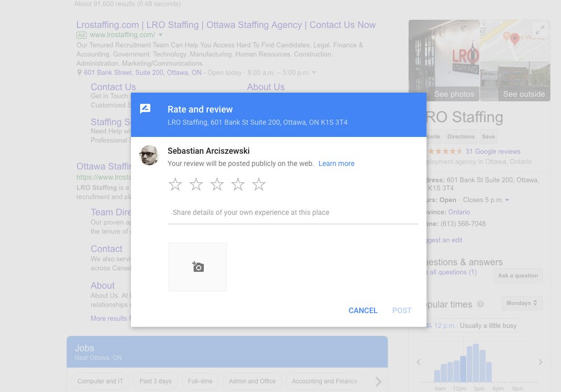Click the Popular times help icon
The height and width of the screenshot is (392, 561).
point(480,304)
